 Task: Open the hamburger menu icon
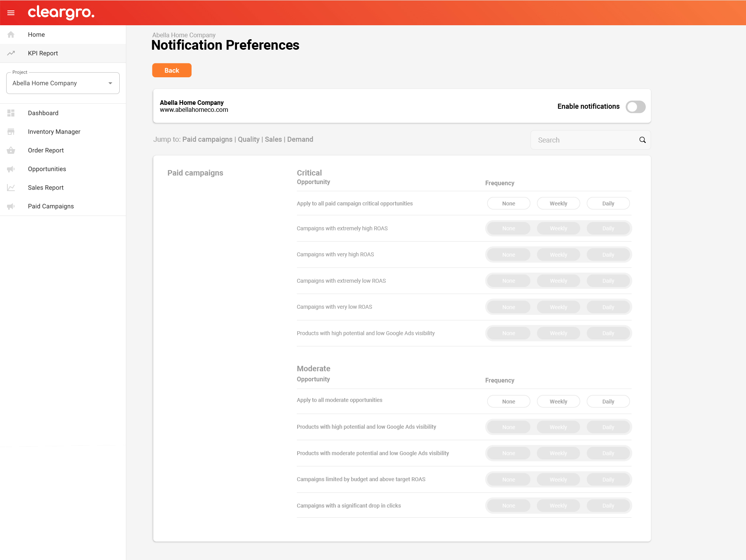(x=11, y=13)
